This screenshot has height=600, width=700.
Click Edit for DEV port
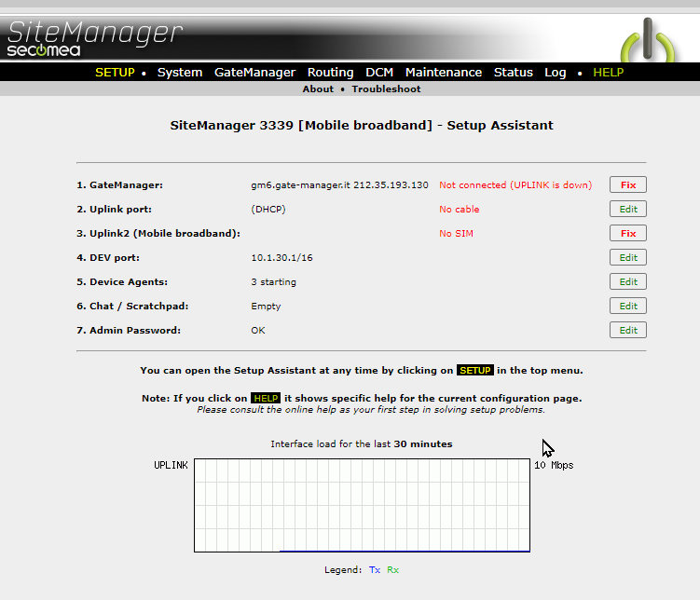pos(627,257)
